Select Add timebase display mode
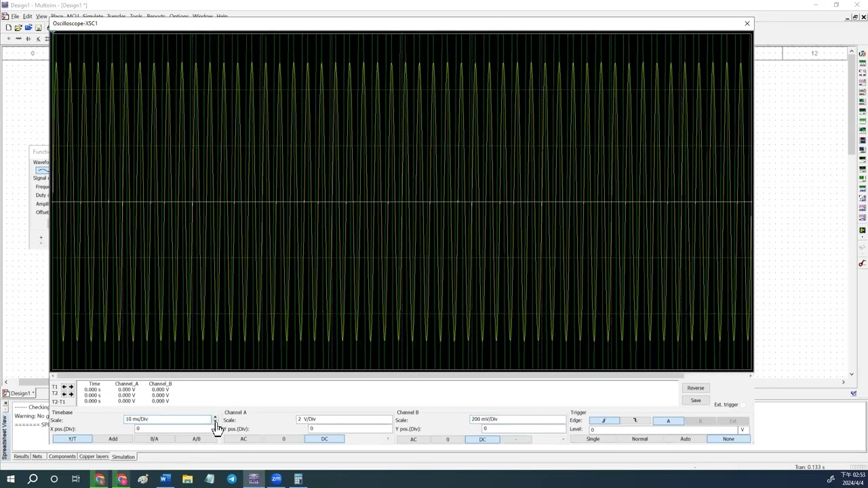The height and width of the screenshot is (488, 868). [x=113, y=439]
